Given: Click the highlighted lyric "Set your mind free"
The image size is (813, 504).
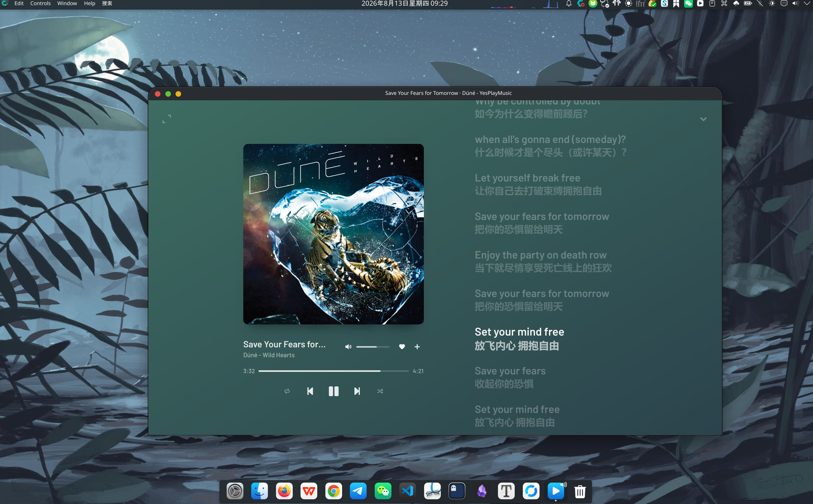Looking at the screenshot, I should pyautogui.click(x=519, y=332).
